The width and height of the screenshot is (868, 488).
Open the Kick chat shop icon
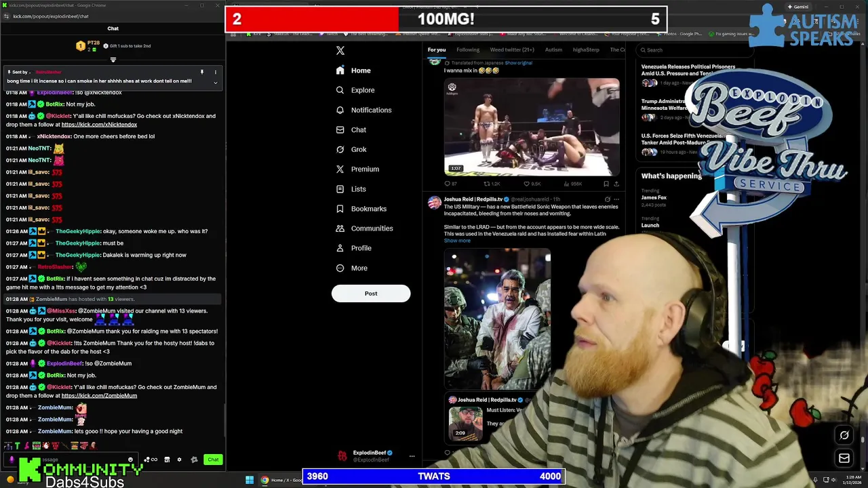pos(167,460)
